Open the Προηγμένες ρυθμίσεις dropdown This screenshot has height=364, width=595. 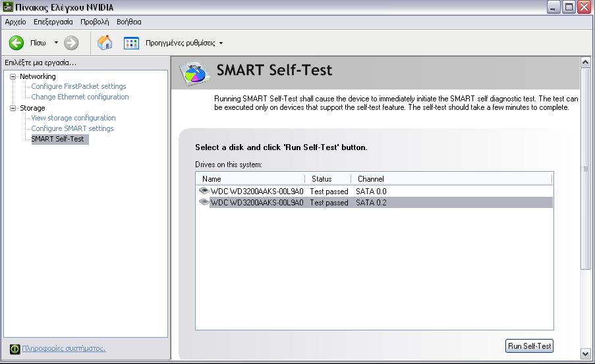(x=221, y=43)
